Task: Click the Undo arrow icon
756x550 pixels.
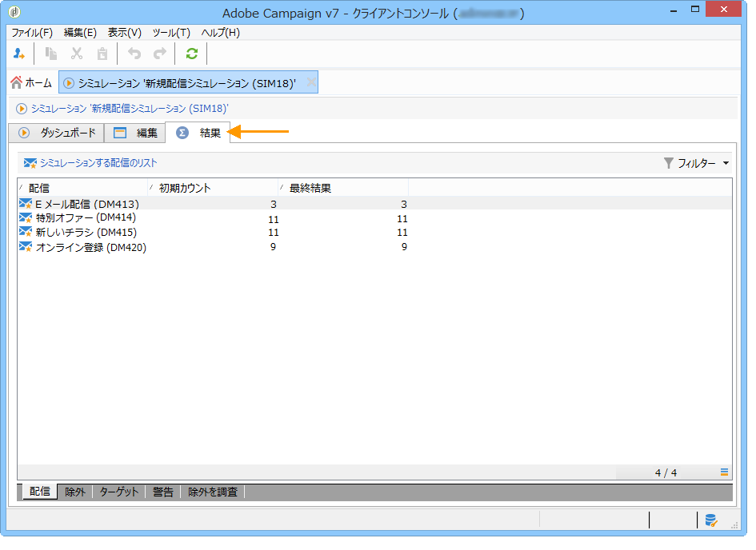Action: [134, 54]
